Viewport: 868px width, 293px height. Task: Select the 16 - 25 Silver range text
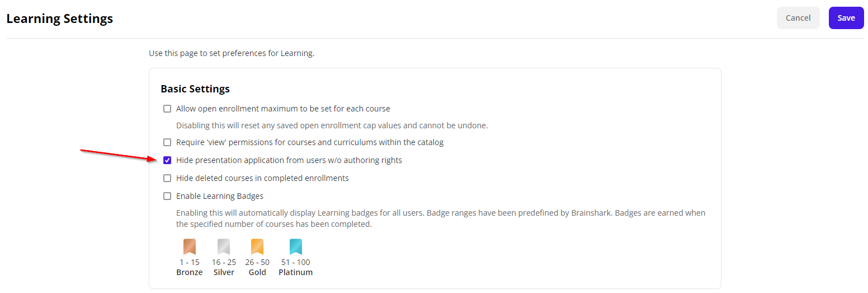[224, 262]
